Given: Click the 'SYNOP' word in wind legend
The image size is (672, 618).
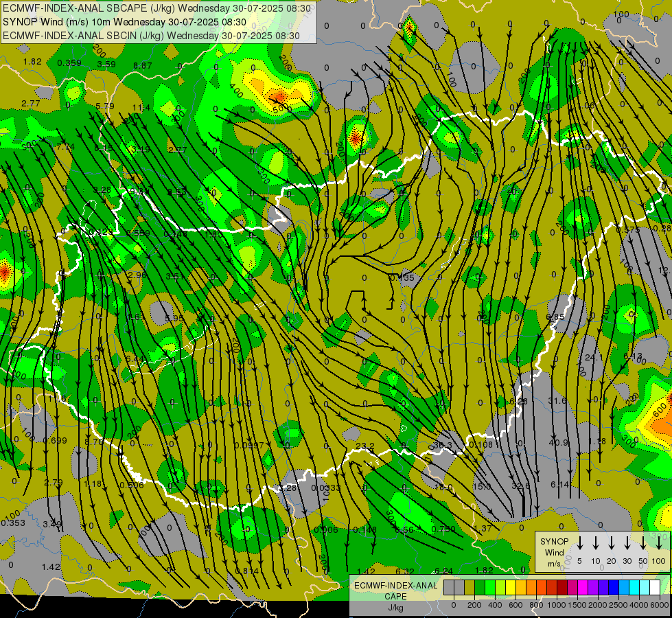Looking at the screenshot, I should coord(554,541).
